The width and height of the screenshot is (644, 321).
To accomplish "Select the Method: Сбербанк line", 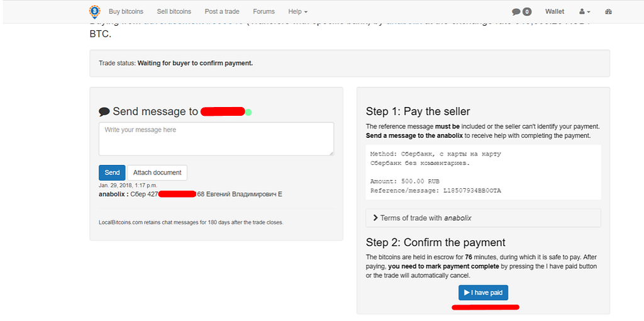I will point(435,154).
